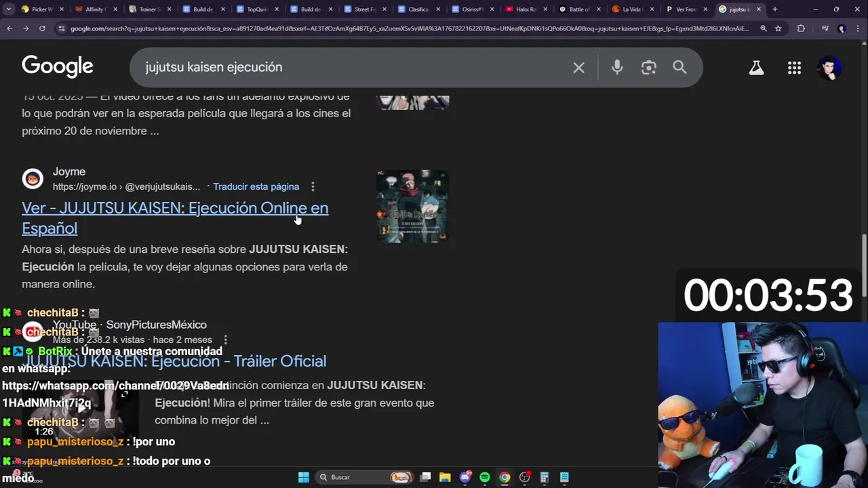Click the Joyme site name
This screenshot has width=868, height=488.
click(69, 171)
